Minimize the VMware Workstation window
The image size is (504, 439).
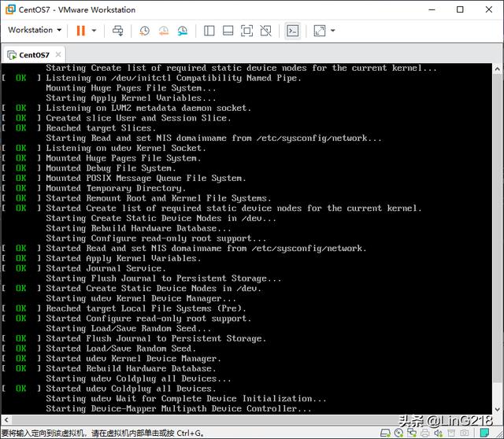tap(432, 9)
